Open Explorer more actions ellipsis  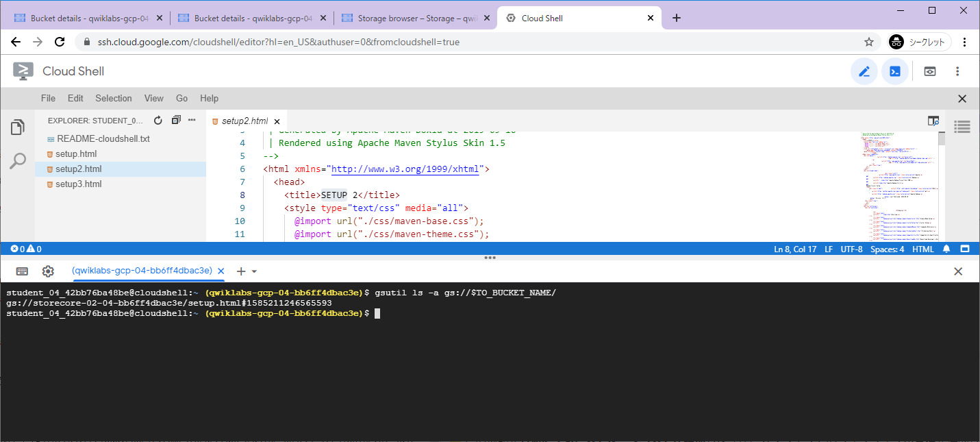[192, 120]
